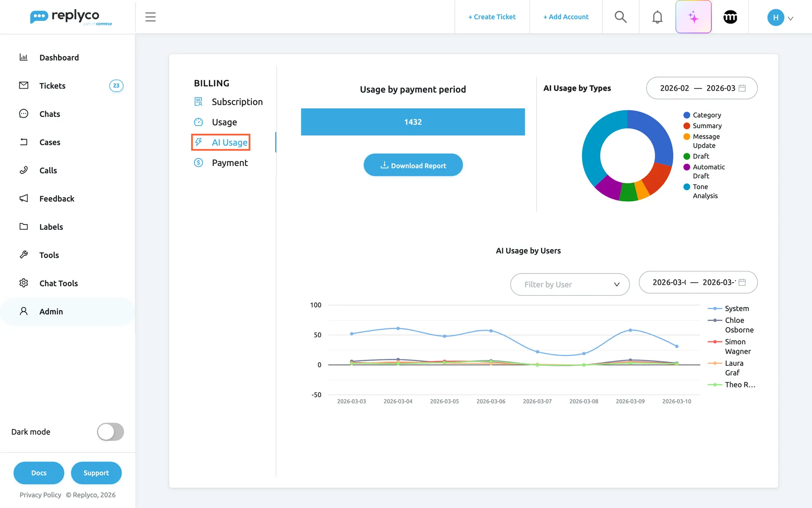Click + Create Ticket
The width and height of the screenshot is (812, 508).
click(492, 17)
